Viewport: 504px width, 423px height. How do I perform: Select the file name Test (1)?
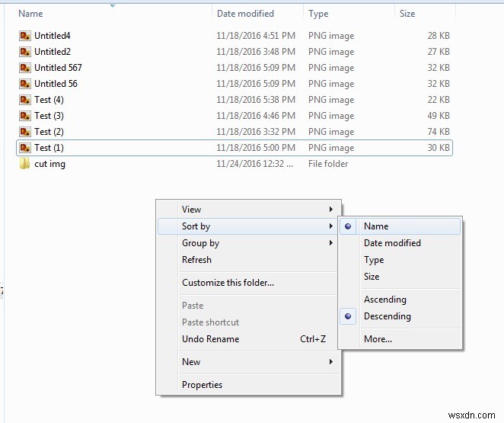49,148
